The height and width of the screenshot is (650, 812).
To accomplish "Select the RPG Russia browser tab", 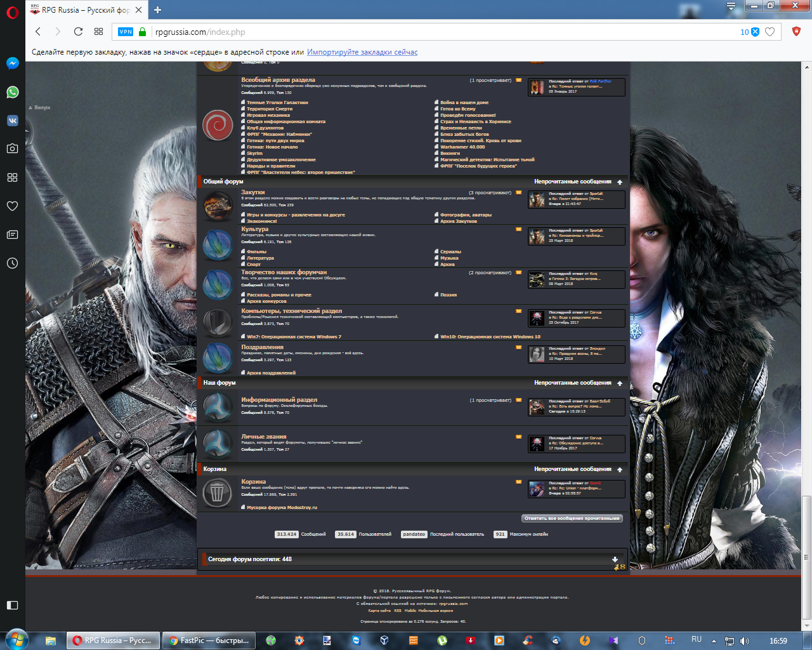I will [x=86, y=10].
